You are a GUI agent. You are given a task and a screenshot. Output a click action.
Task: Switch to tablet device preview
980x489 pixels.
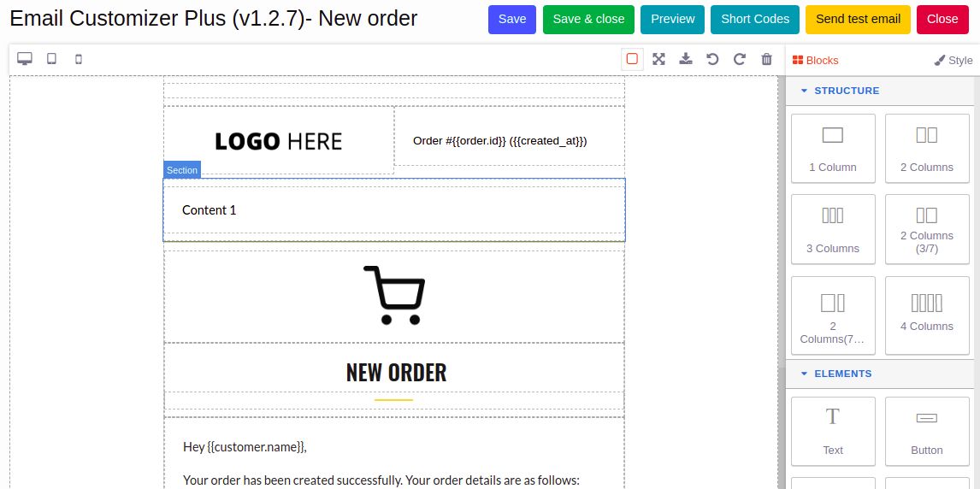click(x=52, y=59)
